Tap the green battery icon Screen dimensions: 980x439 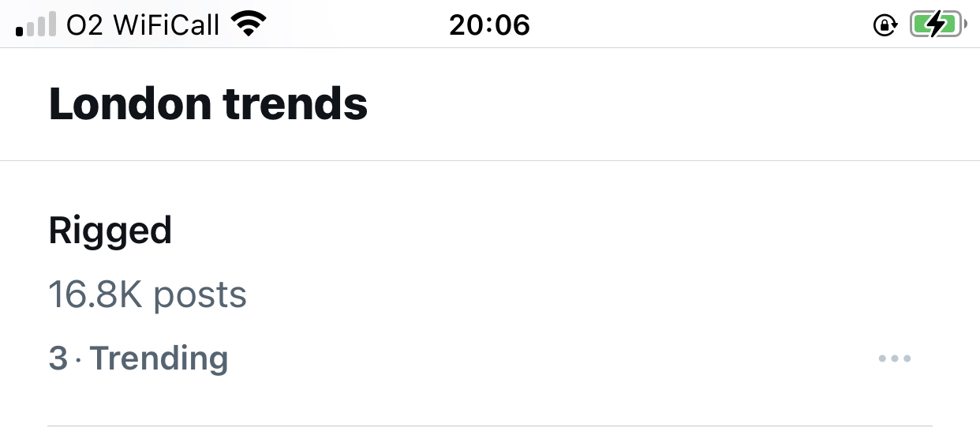click(936, 25)
